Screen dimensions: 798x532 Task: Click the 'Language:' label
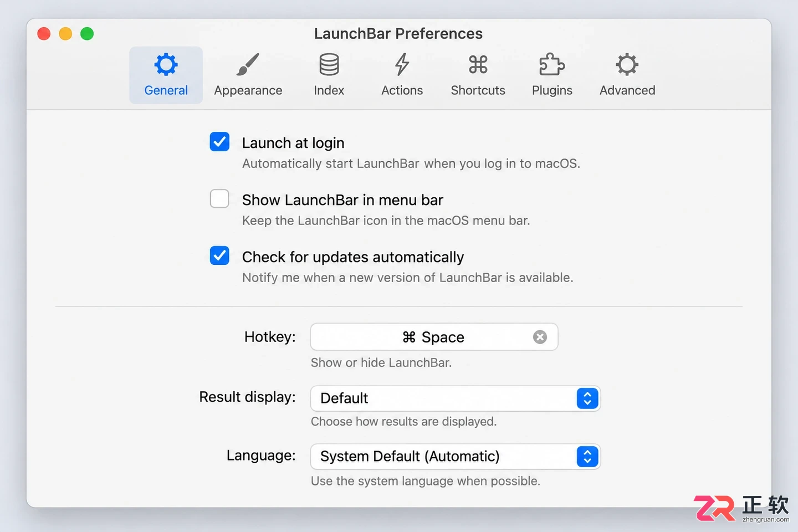coord(261,456)
